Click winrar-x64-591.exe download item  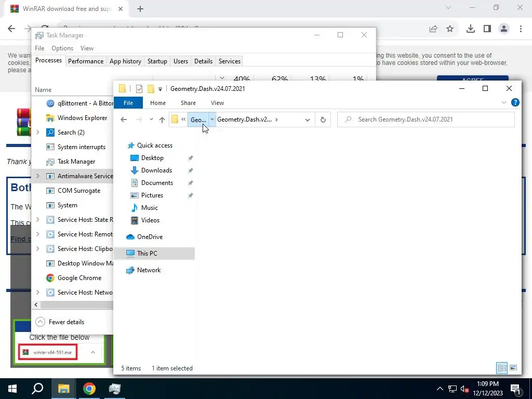pos(48,352)
